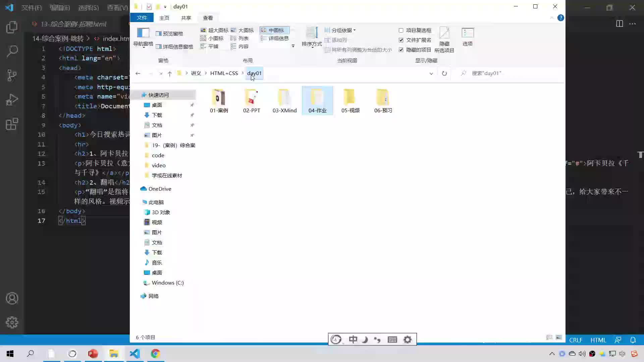Image resolution: width=644 pixels, height=362 pixels.
Task: Toggle the item check boxes option
Action: coord(415,30)
